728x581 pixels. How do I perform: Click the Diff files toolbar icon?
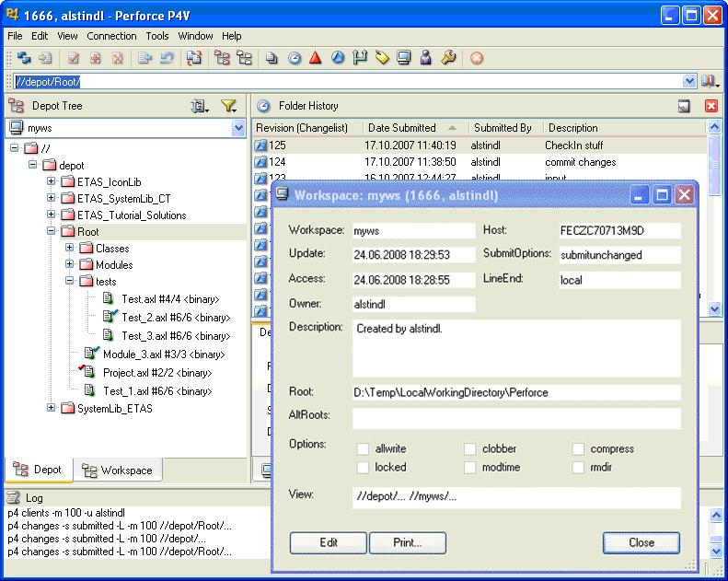pyautogui.click(x=194, y=58)
